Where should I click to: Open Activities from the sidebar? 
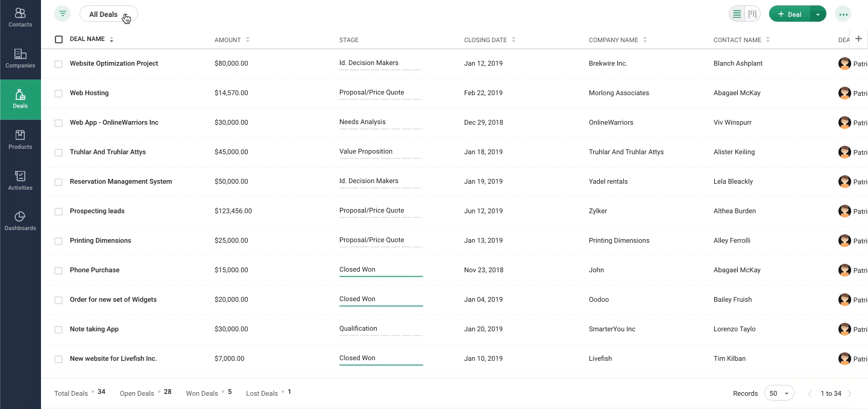point(20,181)
